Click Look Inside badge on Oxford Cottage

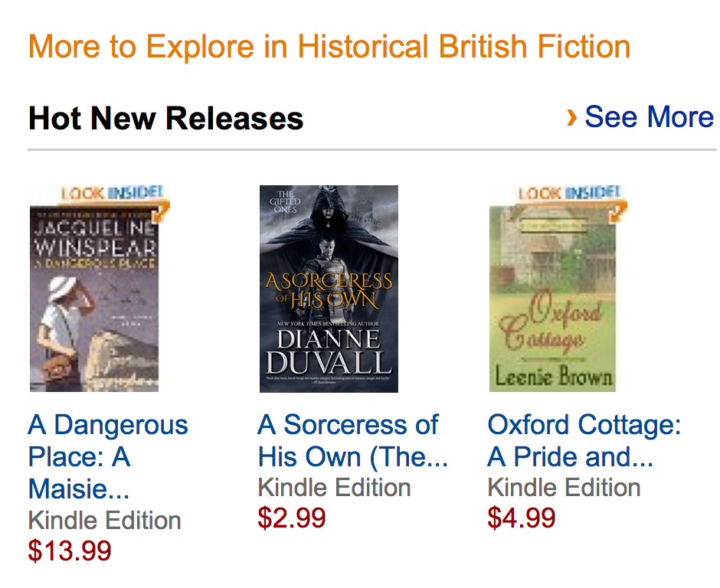click(571, 193)
